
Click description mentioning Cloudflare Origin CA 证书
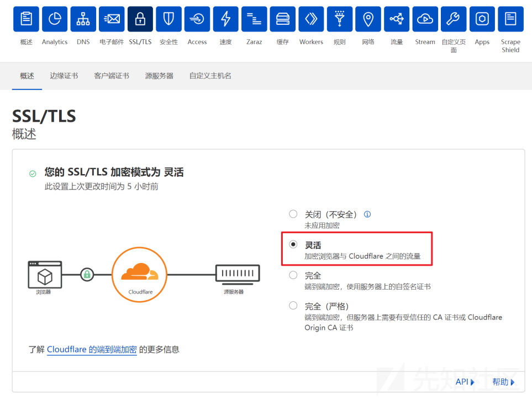[x=403, y=322]
